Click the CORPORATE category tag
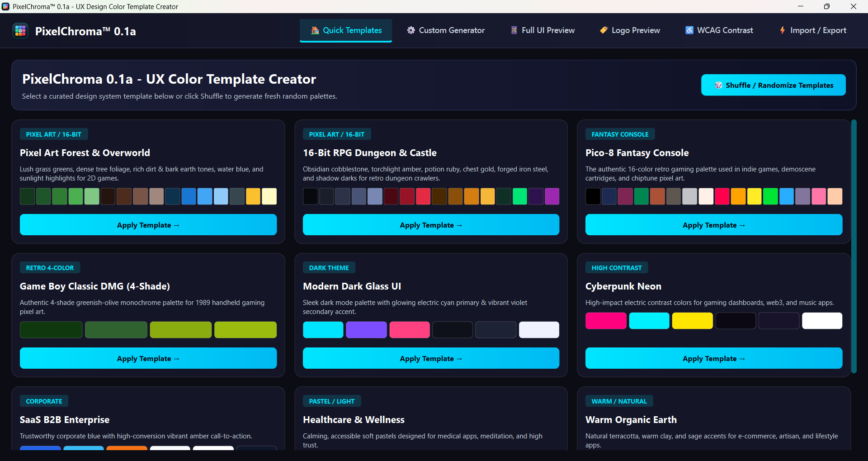The width and height of the screenshot is (868, 461). (44, 401)
